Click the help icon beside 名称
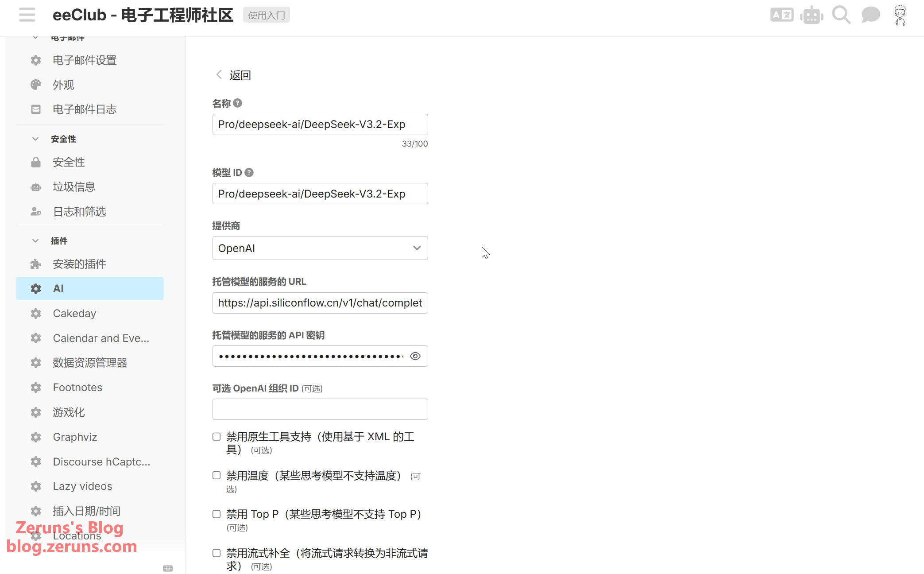The image size is (924, 574). point(238,103)
